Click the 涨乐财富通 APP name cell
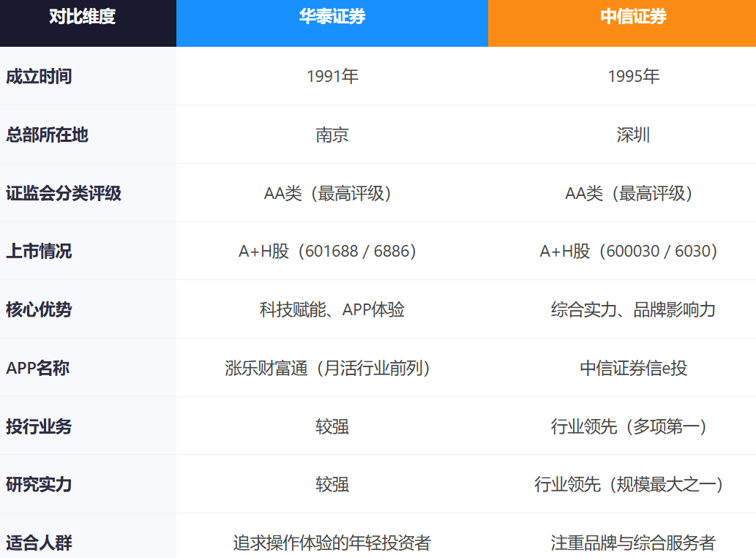 (x=332, y=368)
